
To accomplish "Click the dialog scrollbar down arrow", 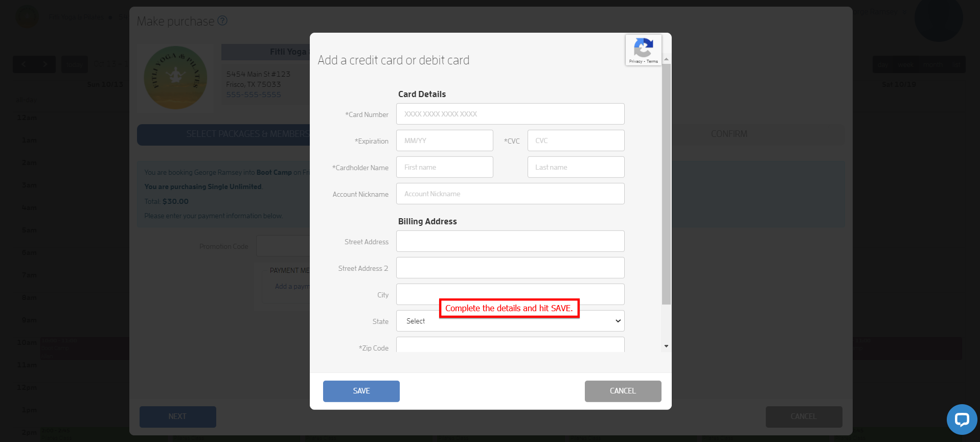I will coord(666,346).
